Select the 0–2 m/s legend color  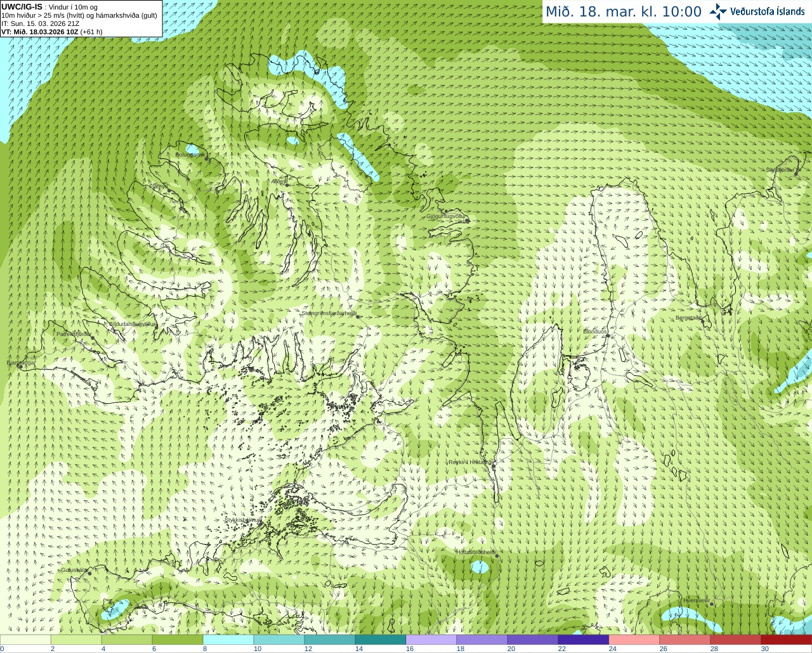[x=25, y=640]
